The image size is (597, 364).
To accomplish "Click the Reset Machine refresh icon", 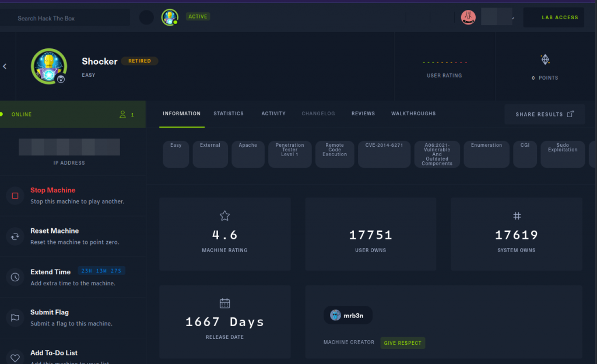I will pyautogui.click(x=15, y=236).
